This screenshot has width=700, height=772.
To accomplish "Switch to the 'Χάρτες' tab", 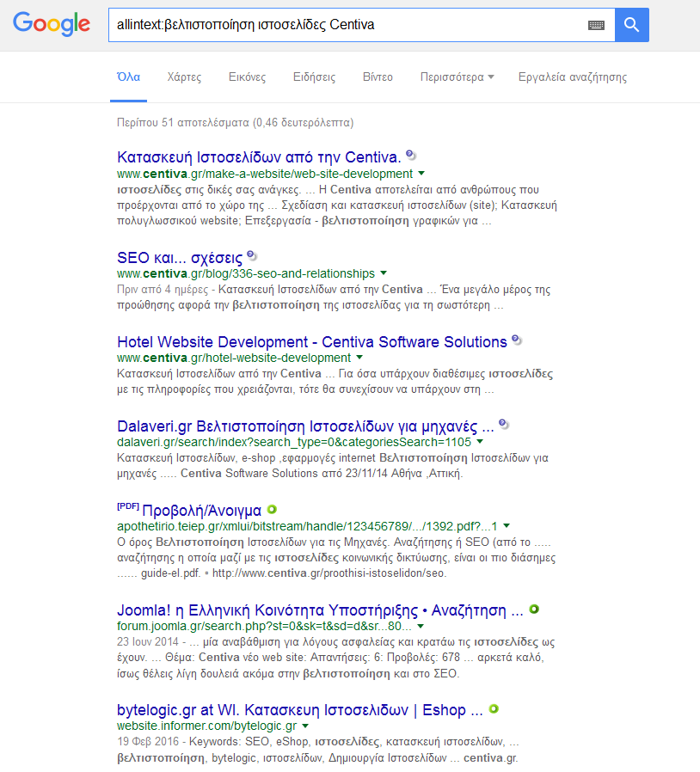I will point(184,77).
